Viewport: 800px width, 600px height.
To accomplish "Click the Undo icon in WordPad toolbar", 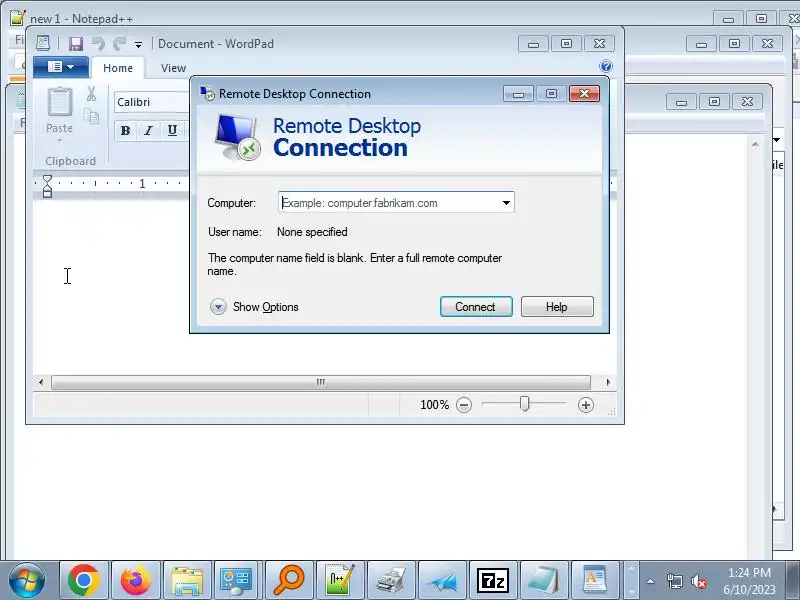I will tap(98, 44).
